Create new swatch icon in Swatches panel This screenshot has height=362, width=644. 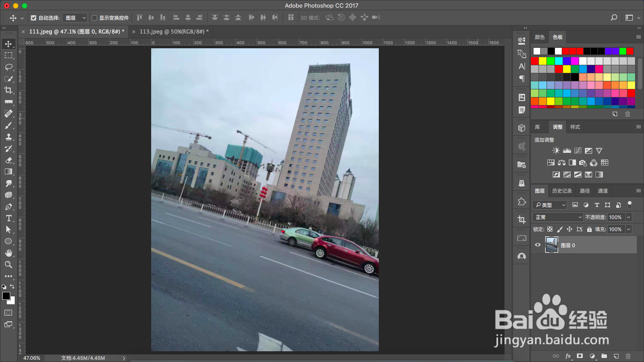(x=615, y=114)
